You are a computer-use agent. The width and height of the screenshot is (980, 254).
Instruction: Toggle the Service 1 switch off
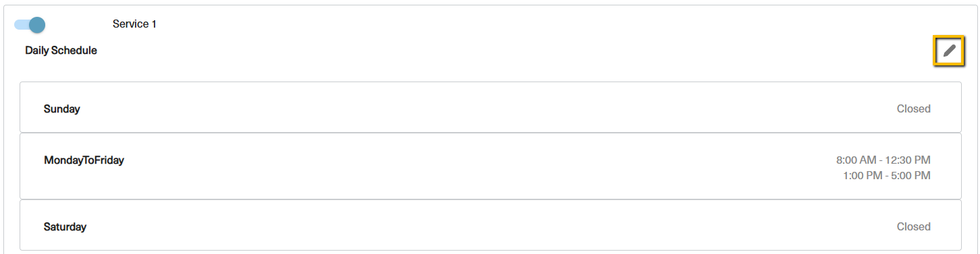(30, 25)
